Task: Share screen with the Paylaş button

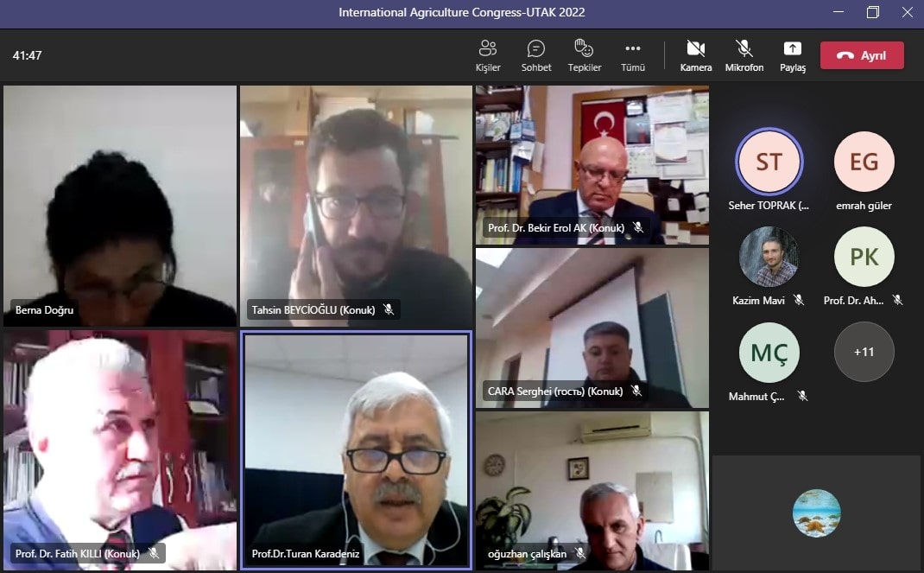Action: click(793, 56)
